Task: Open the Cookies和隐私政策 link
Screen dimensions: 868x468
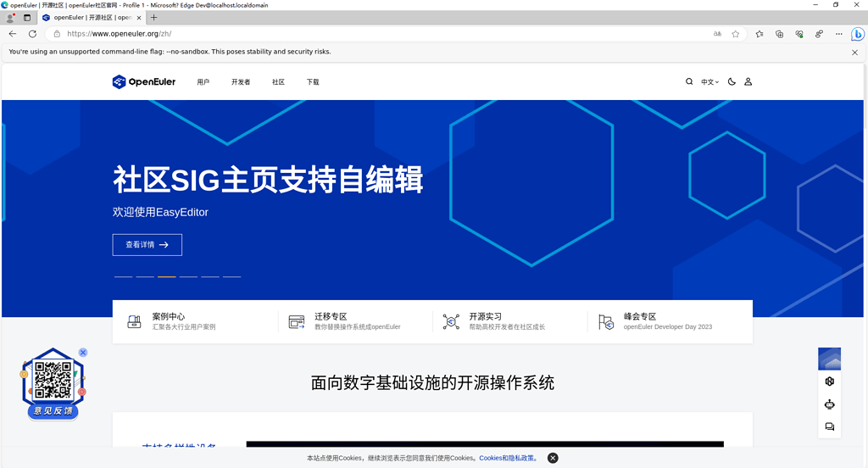Action: pos(509,458)
